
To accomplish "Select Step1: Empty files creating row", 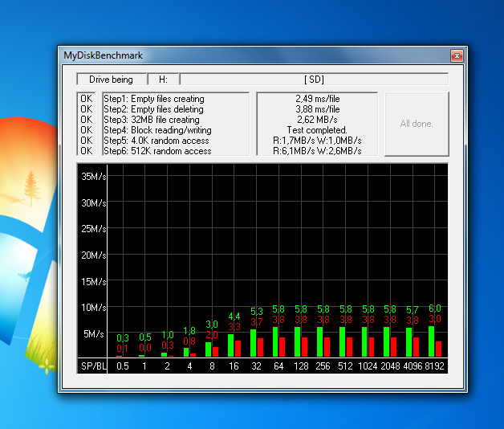I will point(152,99).
